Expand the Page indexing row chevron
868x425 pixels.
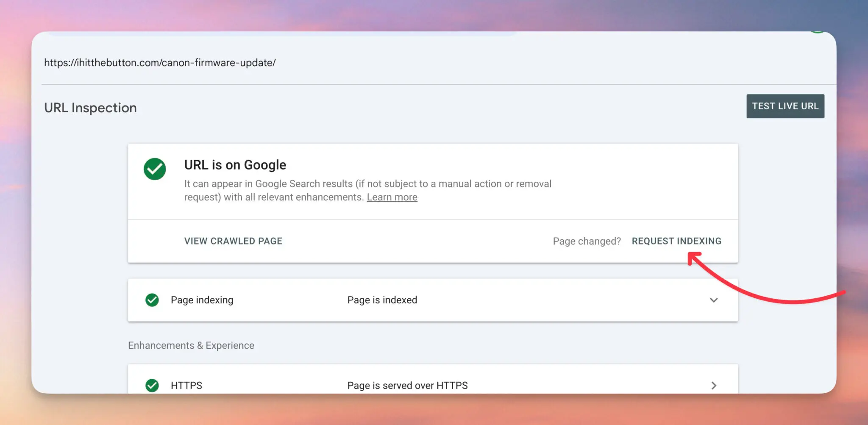tap(714, 300)
